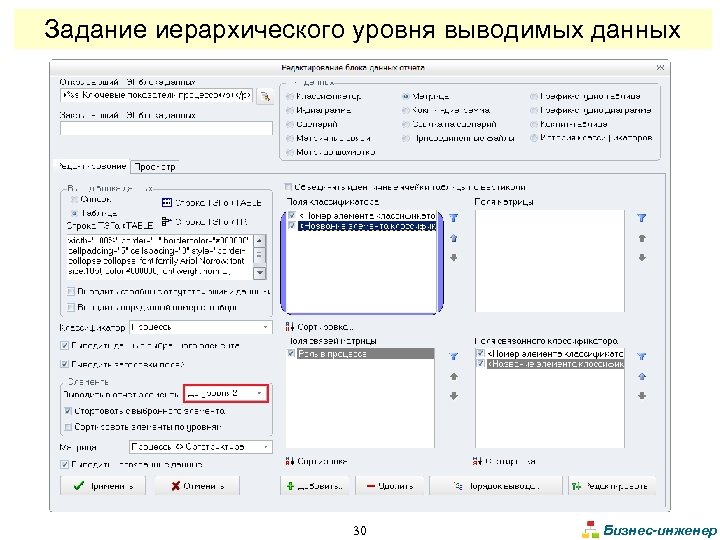
Task: Choose the 'Таблица' output radio button
Action: tap(74, 214)
